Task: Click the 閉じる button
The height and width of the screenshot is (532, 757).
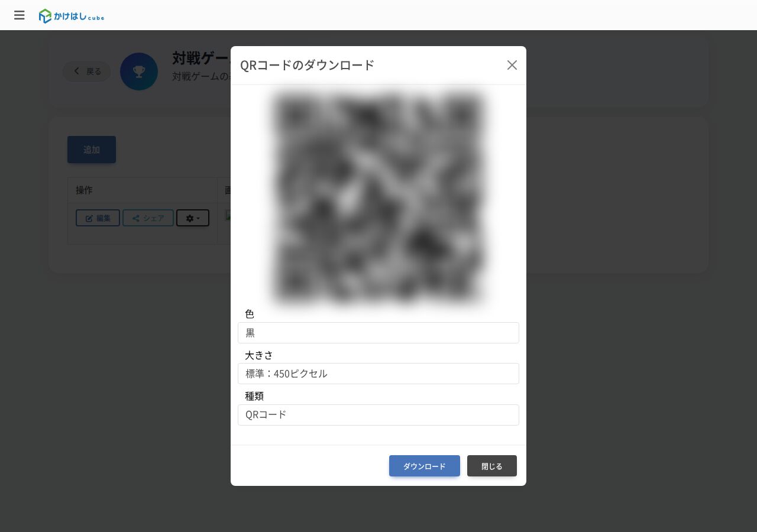Action: click(x=492, y=466)
